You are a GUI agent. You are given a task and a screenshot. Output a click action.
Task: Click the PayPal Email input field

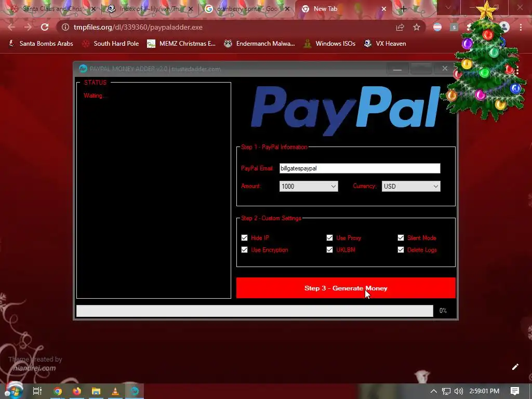[360, 168]
